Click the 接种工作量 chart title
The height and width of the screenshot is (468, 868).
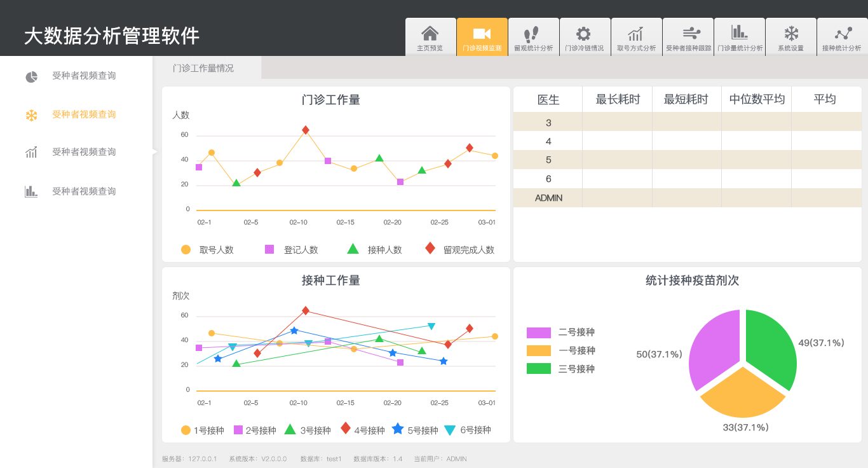coord(330,280)
